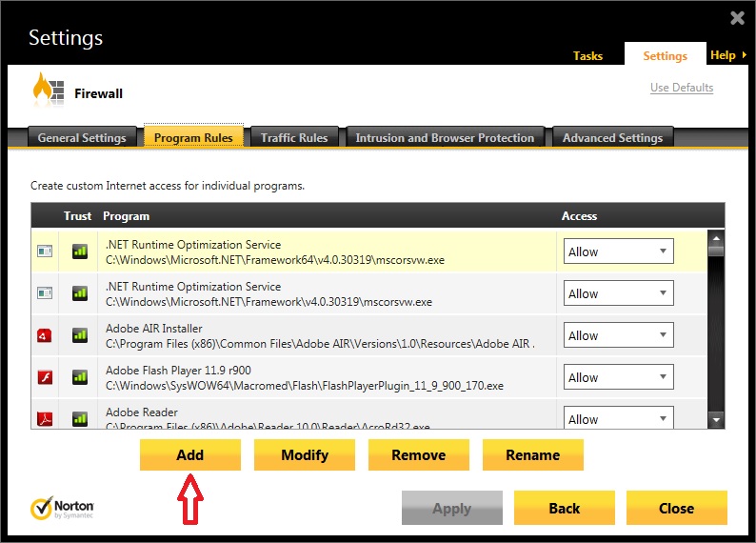Click the Rename button
Image resolution: width=756 pixels, height=543 pixels.
click(x=533, y=454)
